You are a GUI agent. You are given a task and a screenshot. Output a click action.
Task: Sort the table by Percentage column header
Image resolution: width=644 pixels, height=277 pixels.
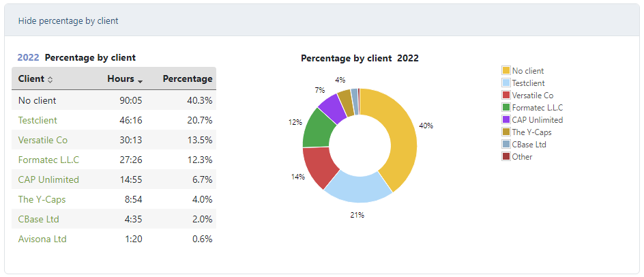(188, 78)
